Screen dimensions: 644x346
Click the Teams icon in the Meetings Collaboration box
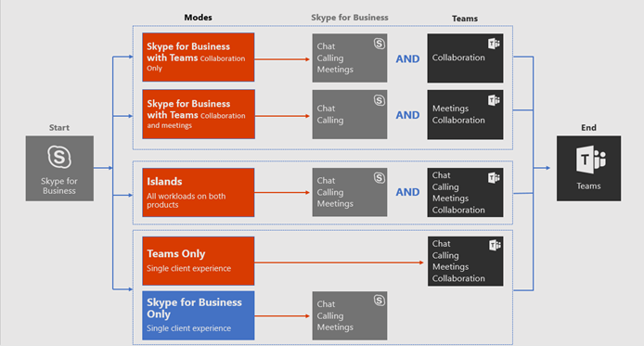[x=494, y=100]
